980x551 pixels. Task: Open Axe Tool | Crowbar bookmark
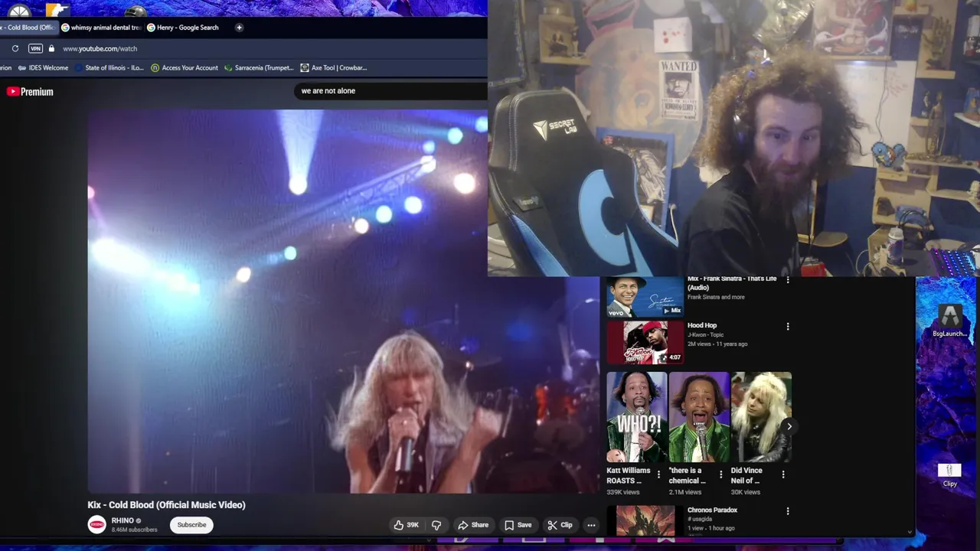click(334, 67)
